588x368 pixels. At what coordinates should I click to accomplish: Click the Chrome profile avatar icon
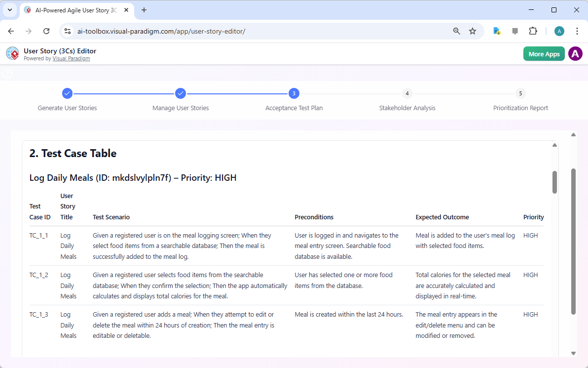click(559, 31)
